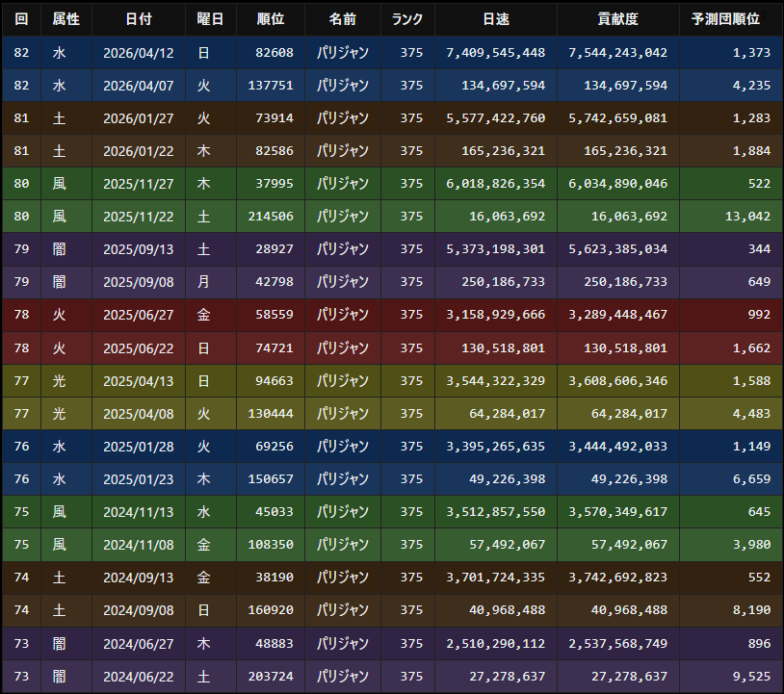This screenshot has height=694, width=784.
Task: Click the 曜日 column header
Action: click(211, 19)
